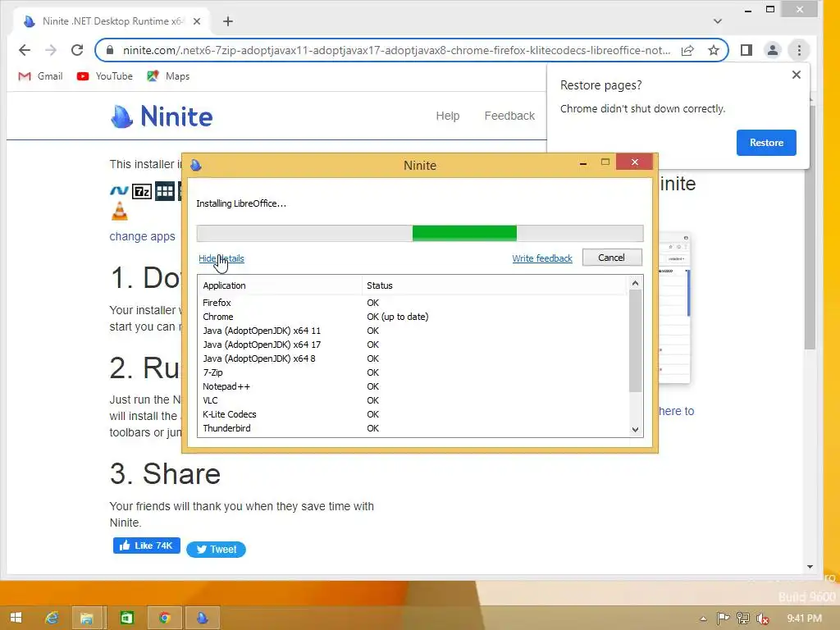The height and width of the screenshot is (630, 840).
Task: Select the Firefox row in the list
Action: pyautogui.click(x=413, y=303)
